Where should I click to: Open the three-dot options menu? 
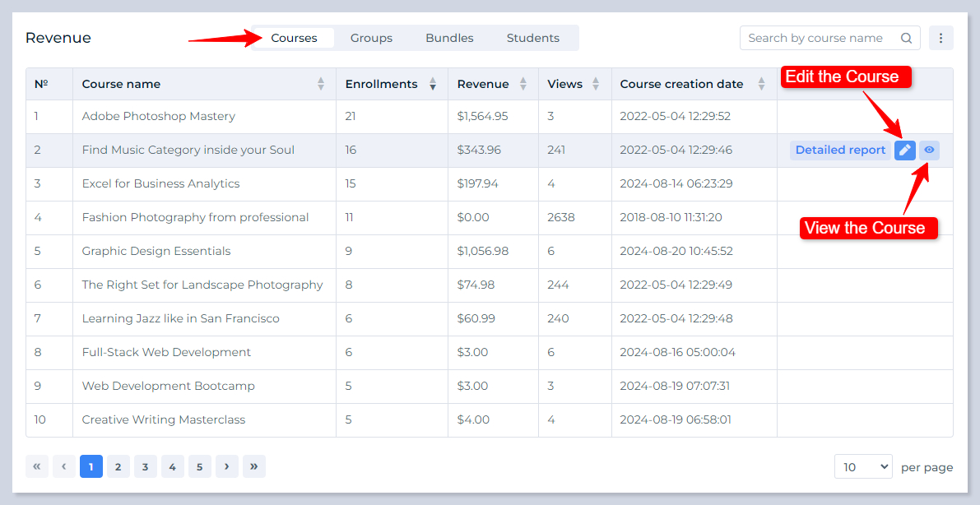[941, 38]
